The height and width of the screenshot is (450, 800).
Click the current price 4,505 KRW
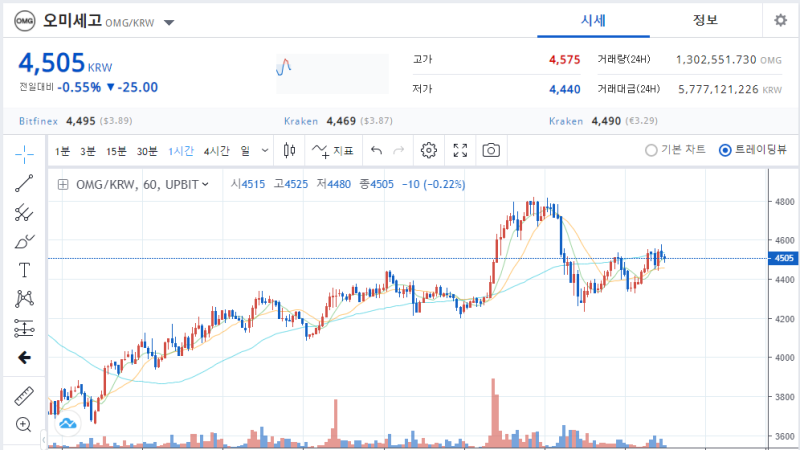pos(65,63)
